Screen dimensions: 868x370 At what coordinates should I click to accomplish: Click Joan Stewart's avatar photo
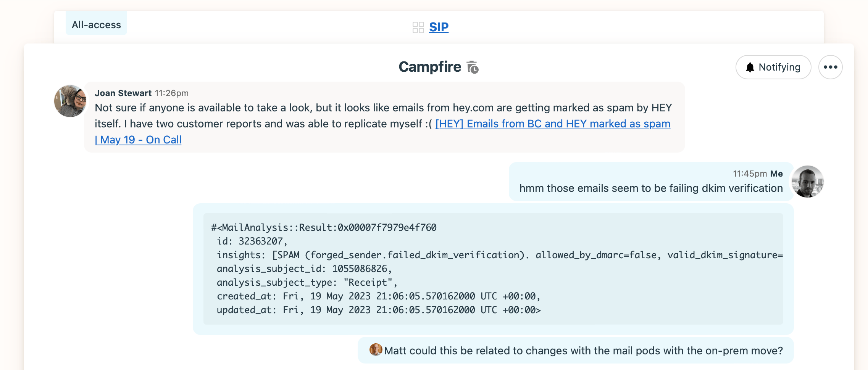70,101
